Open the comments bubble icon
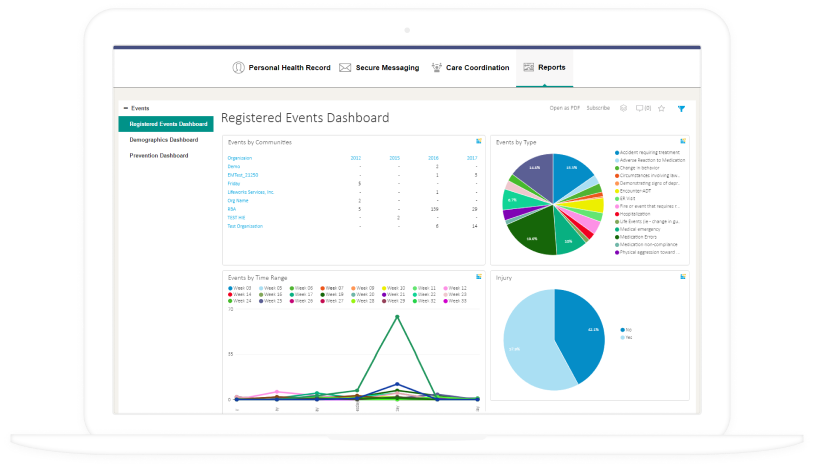Image resolution: width=814 pixels, height=468 pixels. 641,108
